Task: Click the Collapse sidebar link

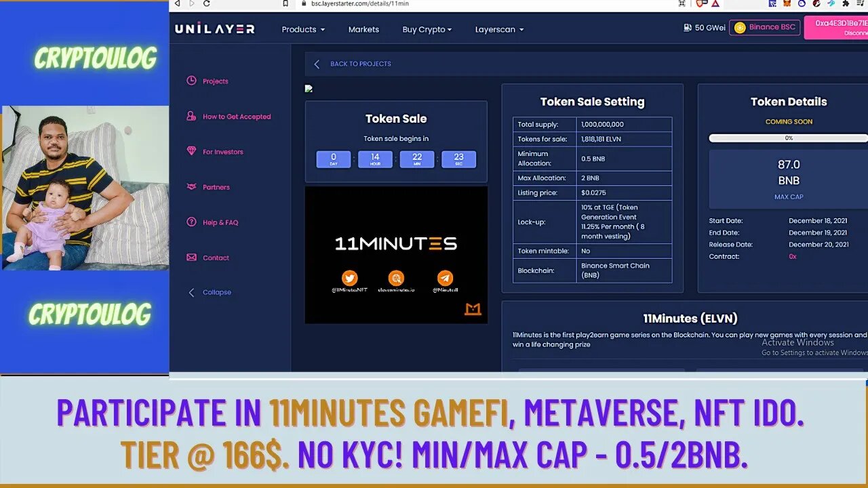Action: click(x=217, y=292)
